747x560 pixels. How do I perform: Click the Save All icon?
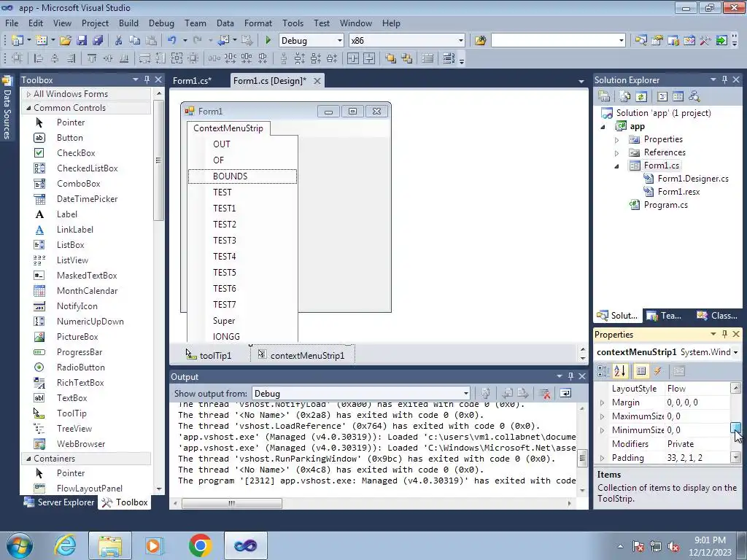[x=98, y=41]
